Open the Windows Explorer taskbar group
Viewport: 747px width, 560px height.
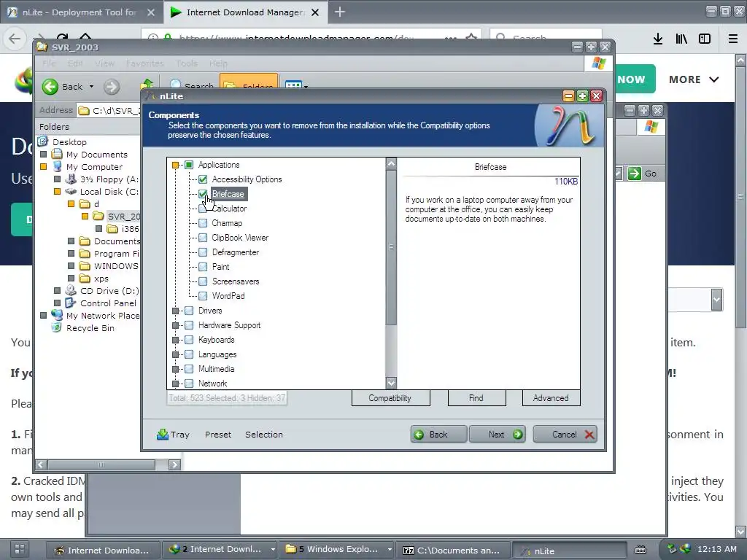click(338, 550)
